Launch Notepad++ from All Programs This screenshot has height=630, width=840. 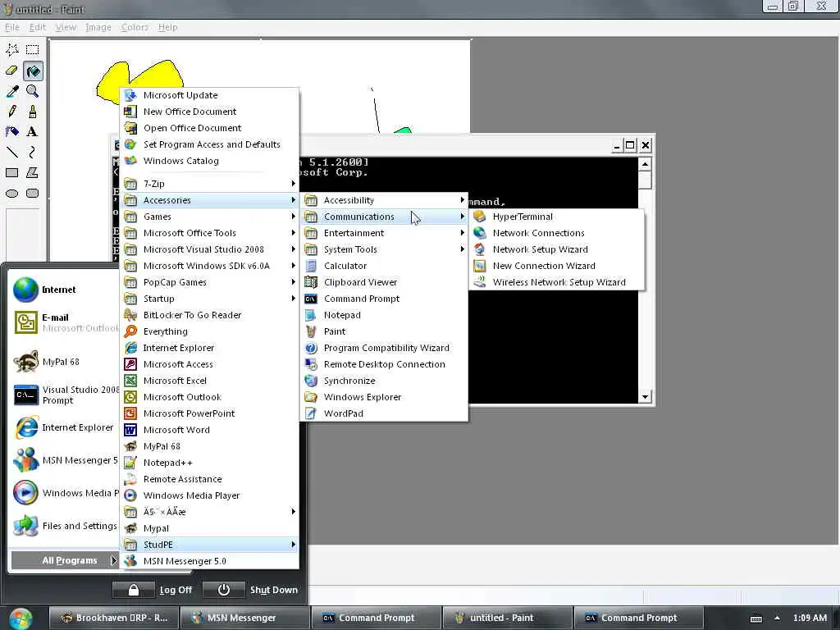(x=209, y=463)
